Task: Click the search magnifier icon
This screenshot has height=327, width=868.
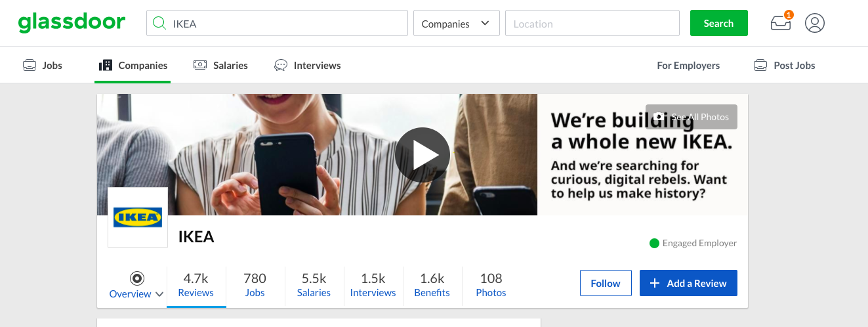Action: (159, 24)
